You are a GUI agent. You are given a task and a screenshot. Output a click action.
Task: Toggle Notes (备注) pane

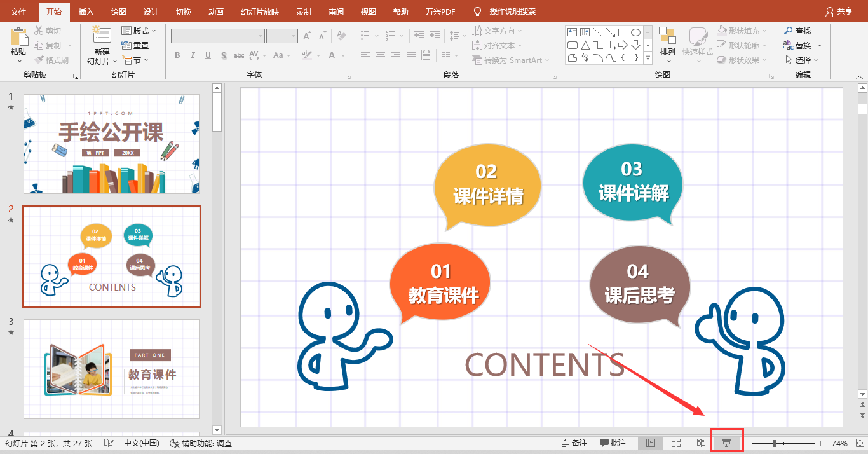(x=574, y=443)
